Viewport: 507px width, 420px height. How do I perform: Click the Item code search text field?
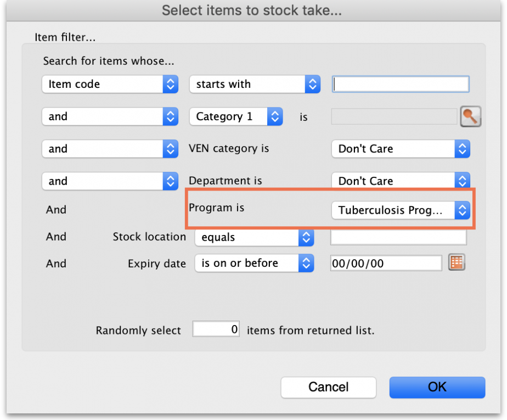click(x=401, y=84)
